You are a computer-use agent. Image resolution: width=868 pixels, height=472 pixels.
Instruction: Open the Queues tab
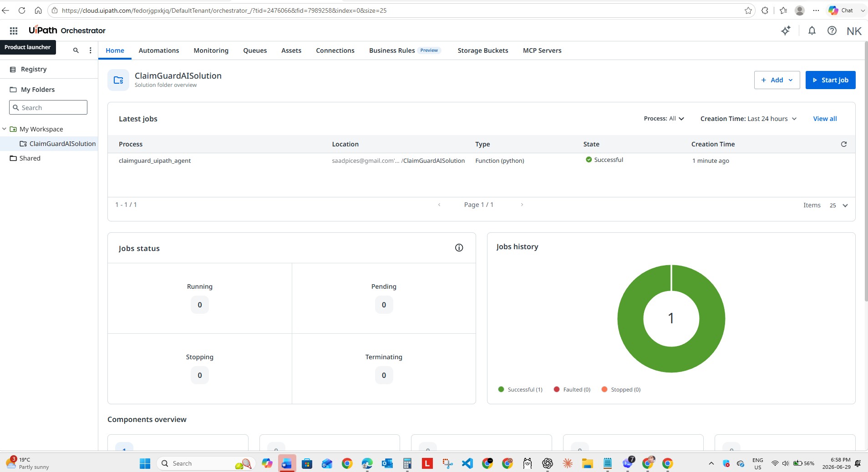click(255, 50)
